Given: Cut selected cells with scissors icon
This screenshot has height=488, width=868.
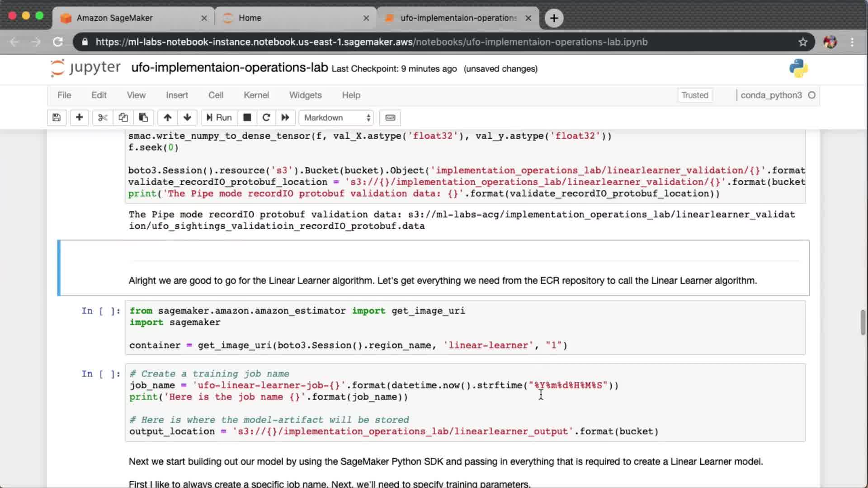Looking at the screenshot, I should coord(103,117).
